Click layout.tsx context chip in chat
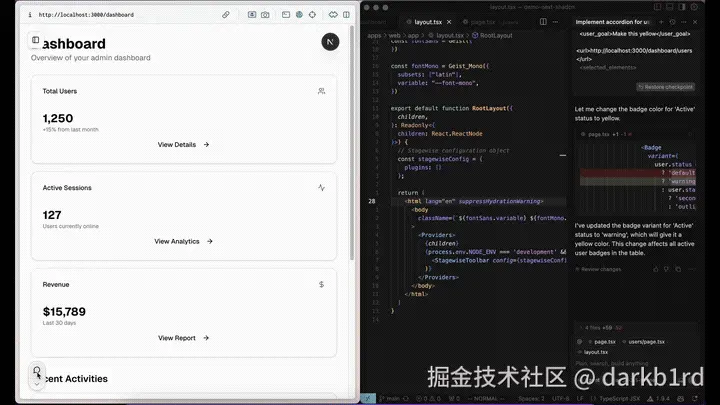720x405 pixels. coord(593,352)
